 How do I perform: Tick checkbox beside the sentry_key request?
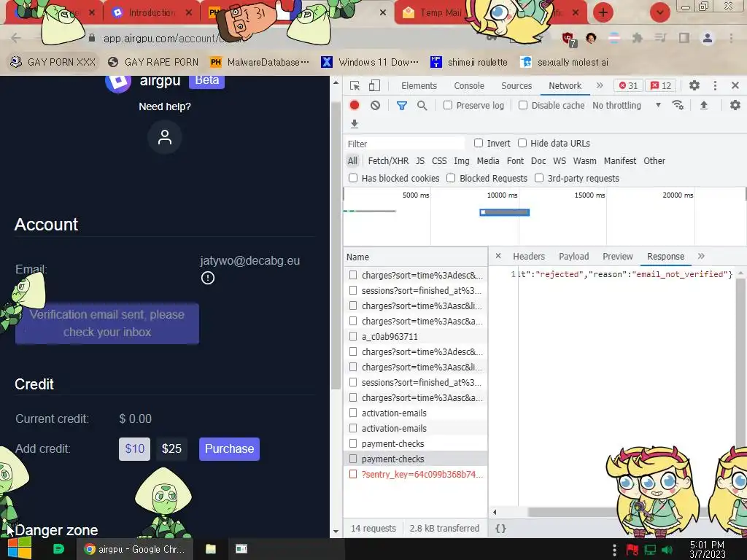coord(353,474)
